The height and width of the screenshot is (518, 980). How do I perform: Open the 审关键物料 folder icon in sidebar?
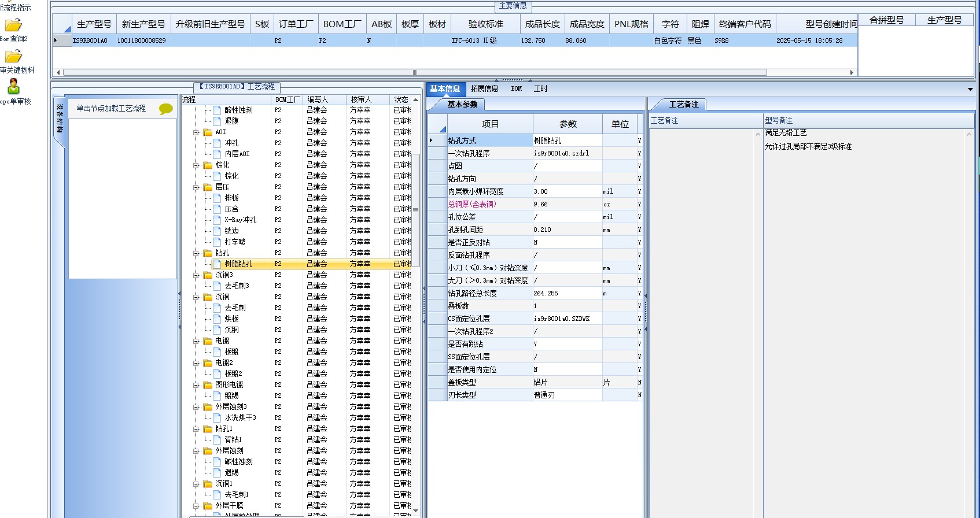(x=13, y=57)
